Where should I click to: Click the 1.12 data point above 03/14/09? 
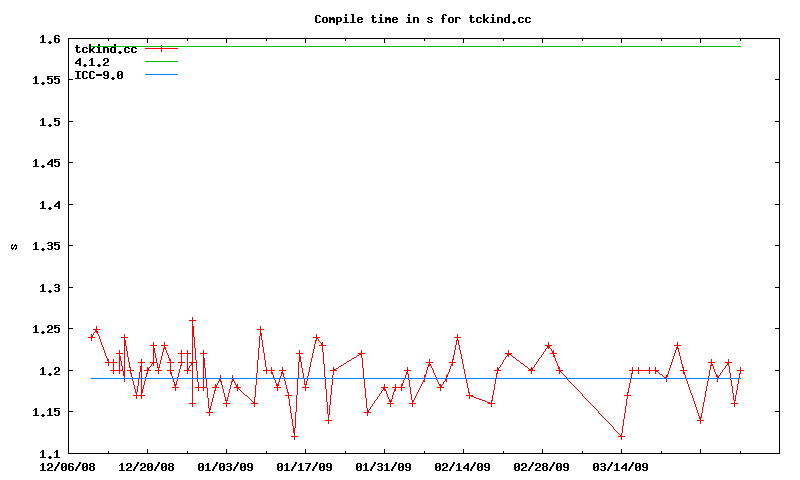[621, 436]
